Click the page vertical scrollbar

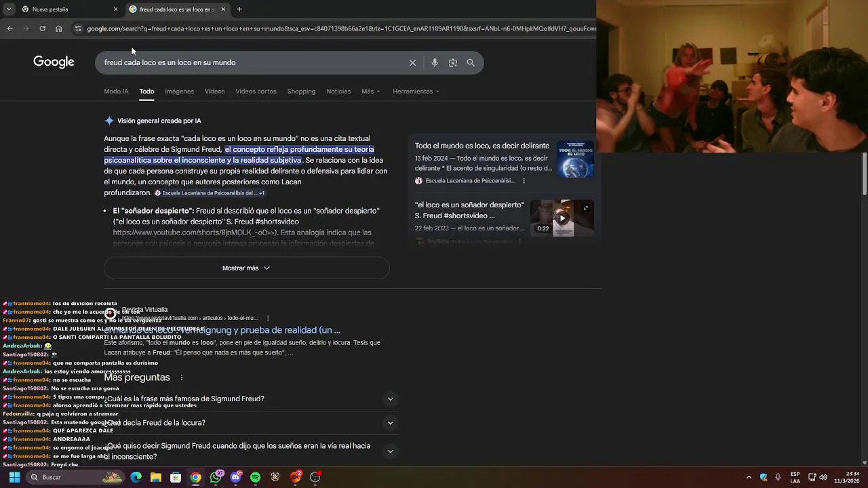pyautogui.click(x=865, y=174)
